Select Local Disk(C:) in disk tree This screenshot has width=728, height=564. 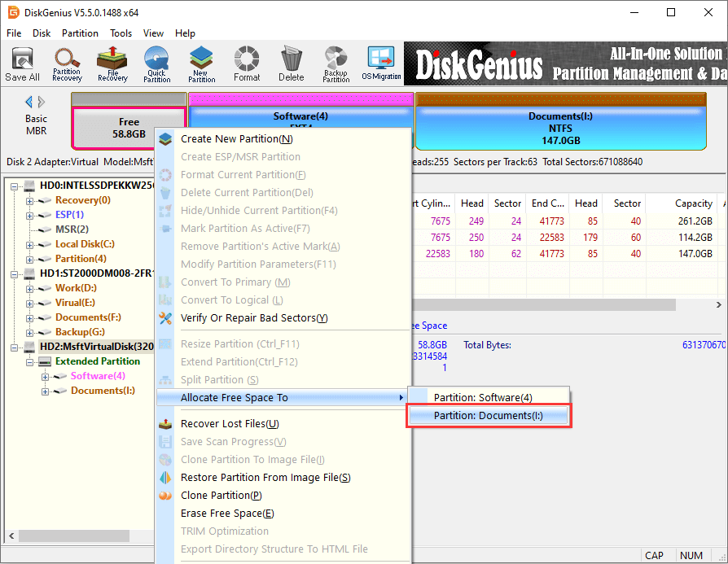pyautogui.click(x=85, y=244)
